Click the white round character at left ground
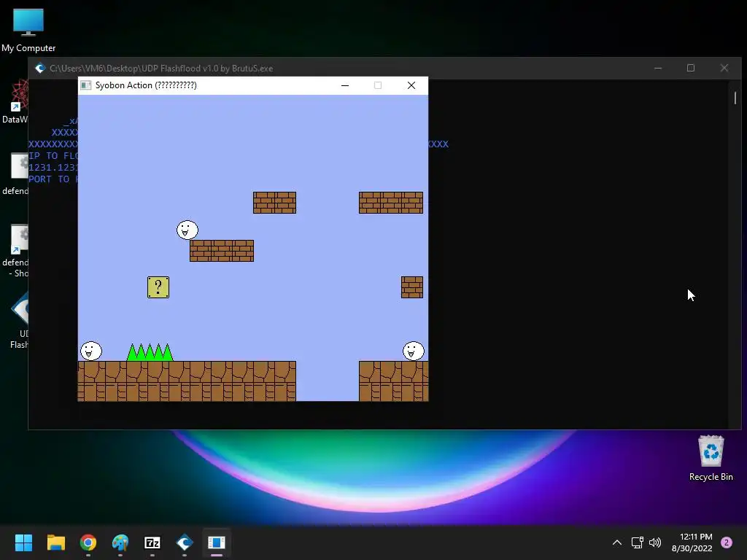747x560 pixels. pos(91,351)
